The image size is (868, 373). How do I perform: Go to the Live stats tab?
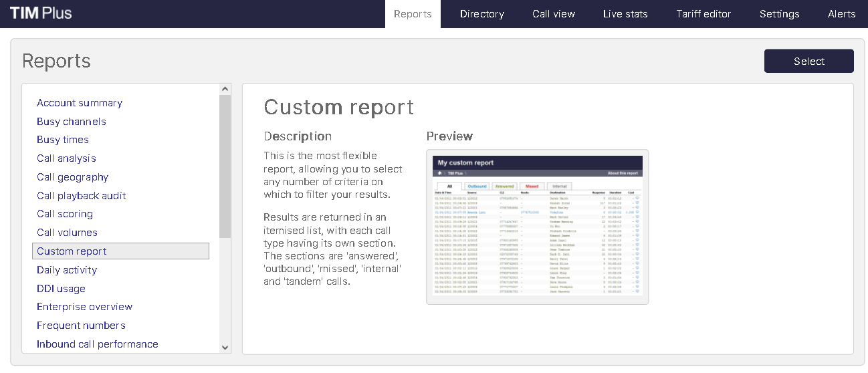tap(625, 14)
